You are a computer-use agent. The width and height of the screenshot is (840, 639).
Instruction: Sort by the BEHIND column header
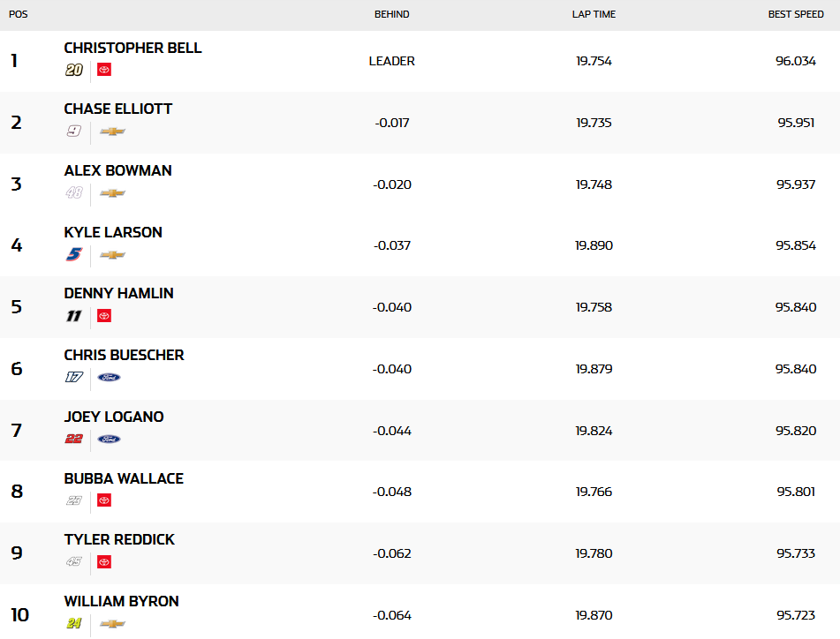click(392, 14)
